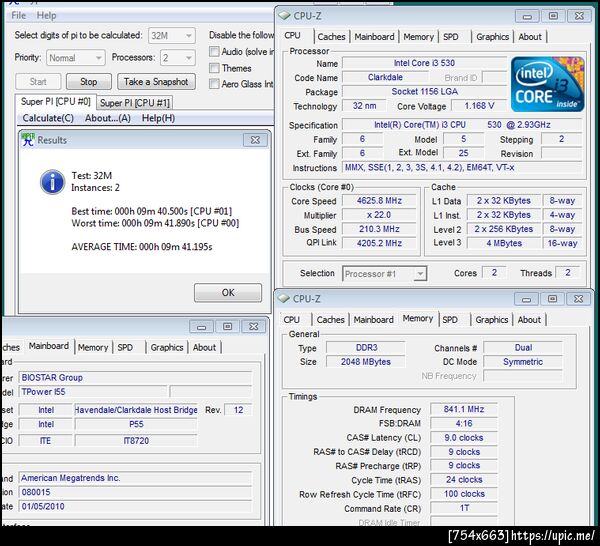Screen dimensions: 600x546
Task: Maximize the top CPU-Z CPU window
Action: coord(553,16)
